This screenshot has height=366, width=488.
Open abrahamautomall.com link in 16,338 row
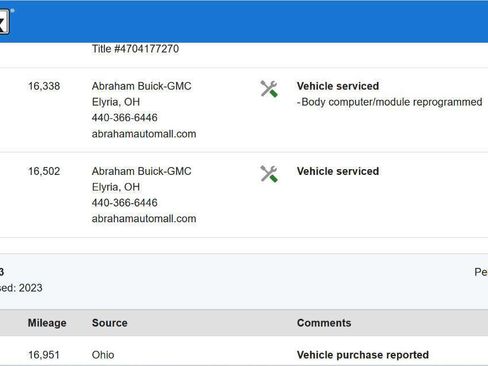pos(144,134)
